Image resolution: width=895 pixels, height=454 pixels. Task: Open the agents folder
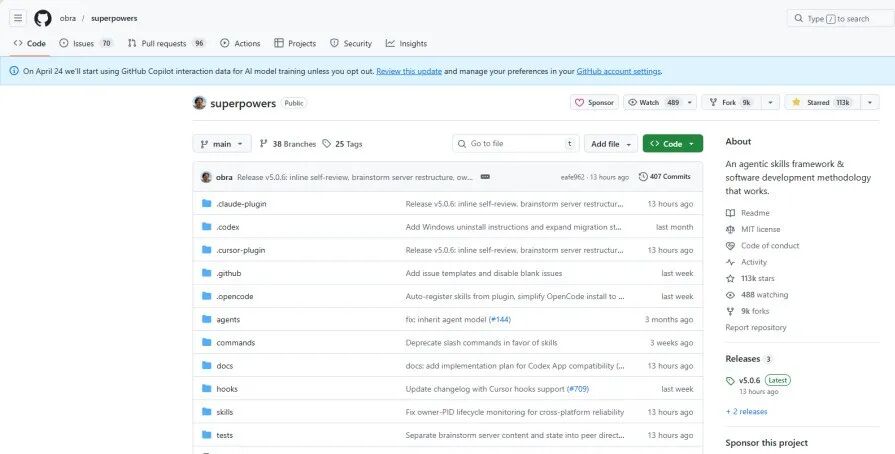228,319
